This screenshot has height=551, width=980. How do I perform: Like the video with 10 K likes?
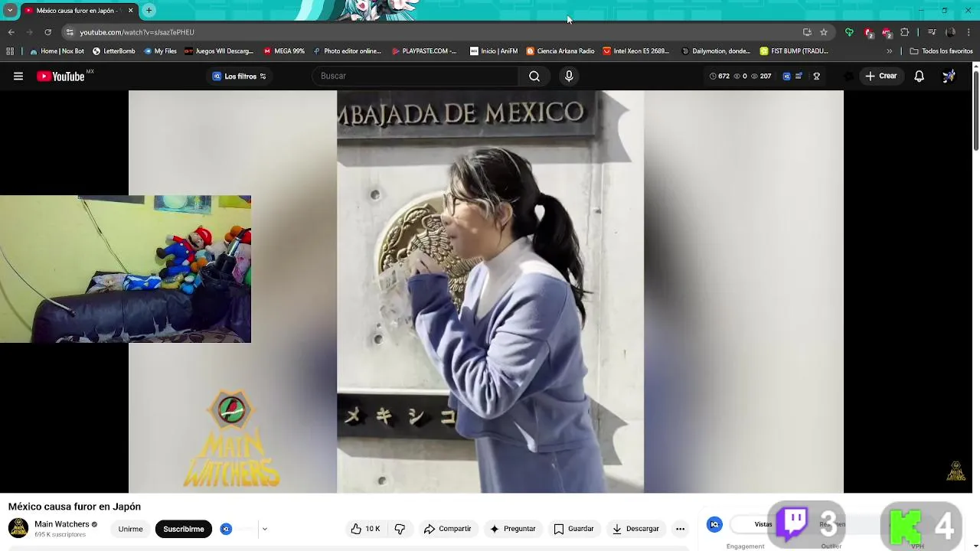[x=365, y=529]
